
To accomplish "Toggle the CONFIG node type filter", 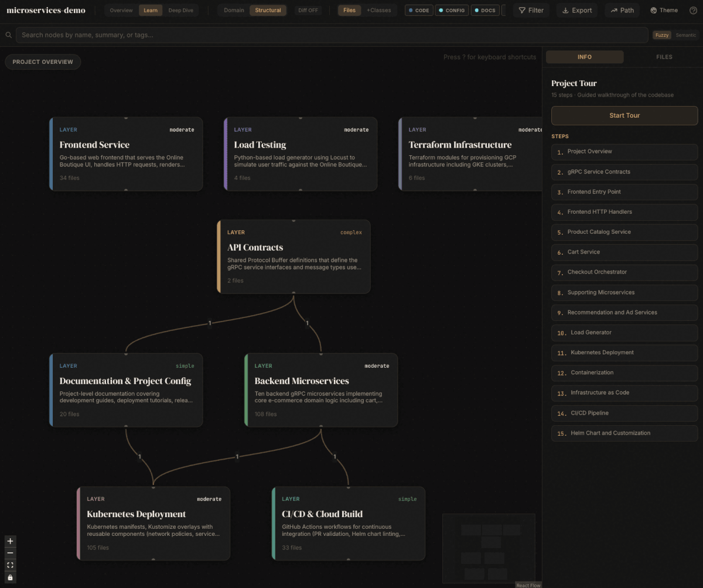I will tap(452, 11).
